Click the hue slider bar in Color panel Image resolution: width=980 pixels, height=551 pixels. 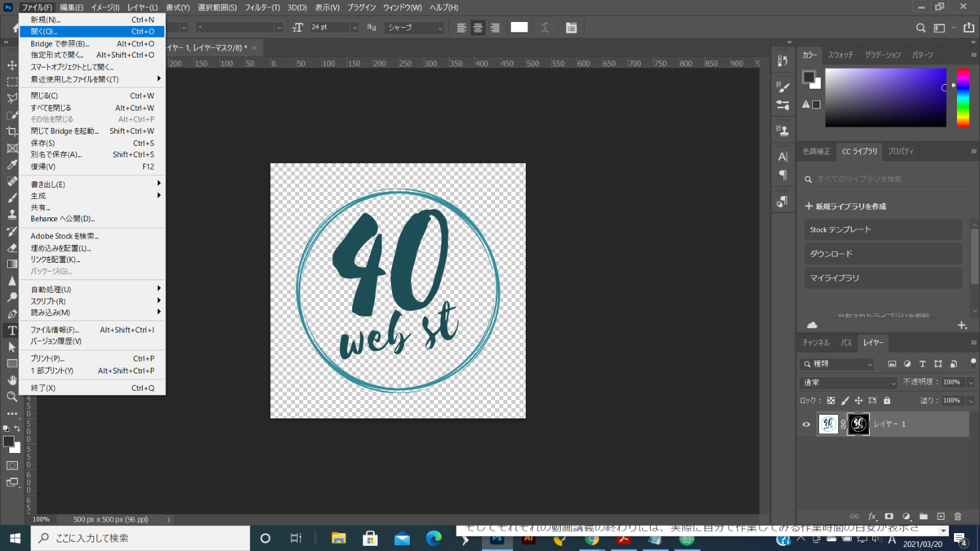coord(963,97)
